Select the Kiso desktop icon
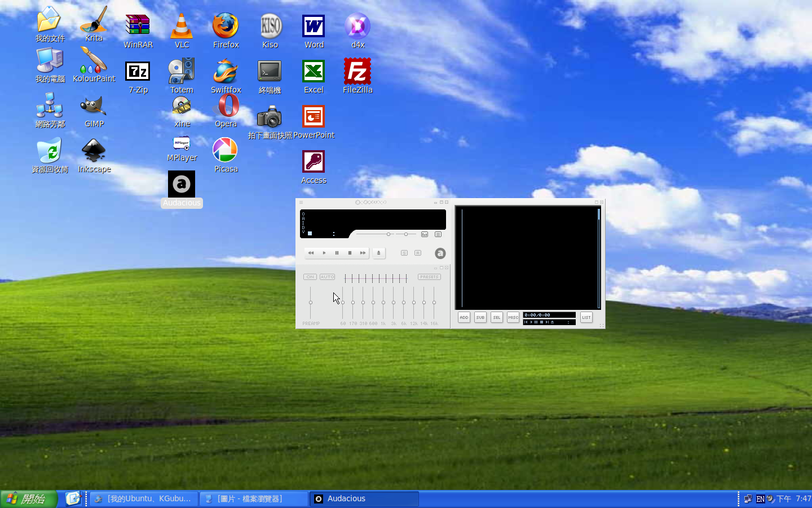812x508 pixels. tap(270, 31)
